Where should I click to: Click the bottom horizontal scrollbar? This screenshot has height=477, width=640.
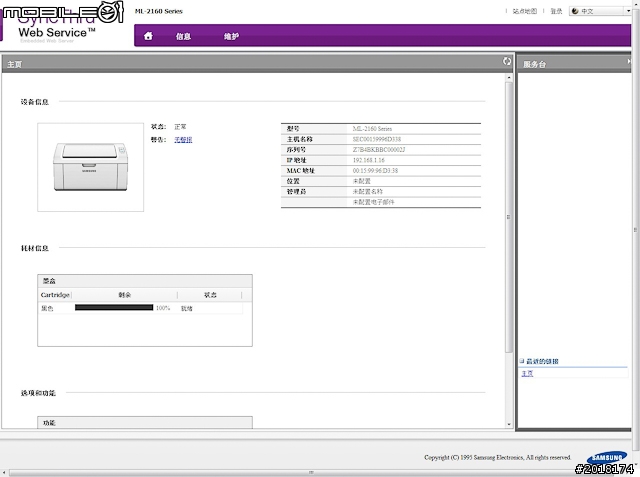click(x=311, y=473)
